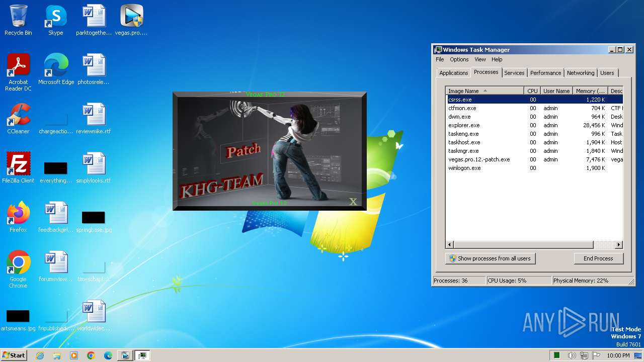
Task: Select the winlogon.exe process row
Action: click(x=534, y=168)
